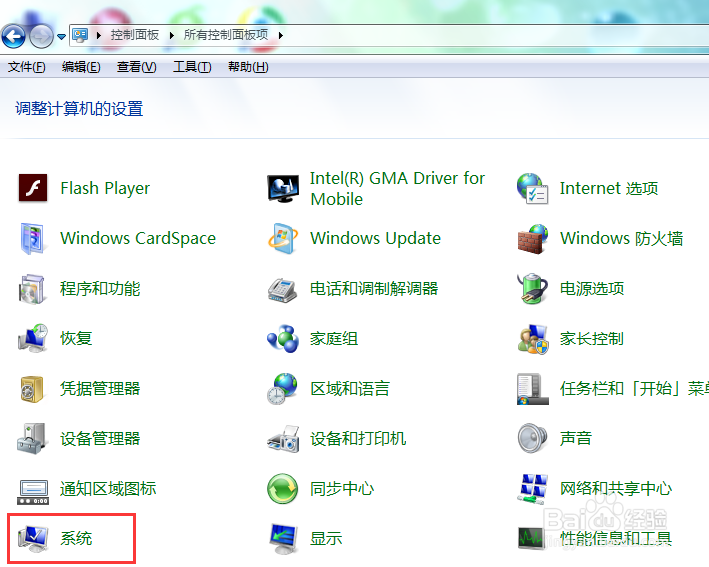Screen dimensions: 709x567
Task: Open the 通知区域图标 link
Action: click(108, 489)
